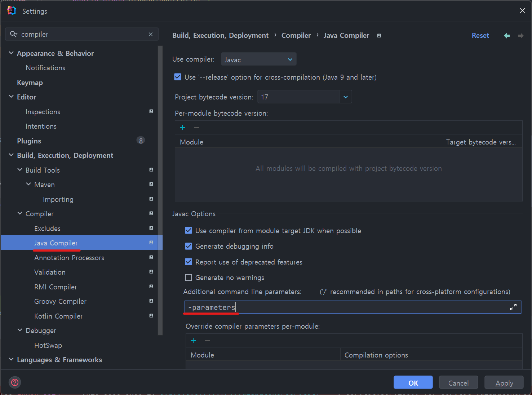The height and width of the screenshot is (395, 532).
Task: Open the help question mark button
Action: tap(15, 382)
